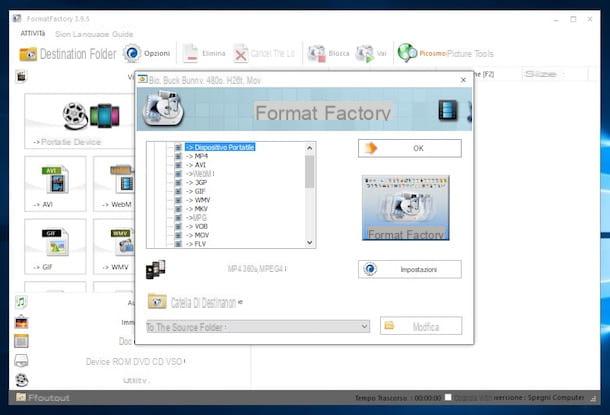Click OK in the dialog

click(x=410, y=148)
